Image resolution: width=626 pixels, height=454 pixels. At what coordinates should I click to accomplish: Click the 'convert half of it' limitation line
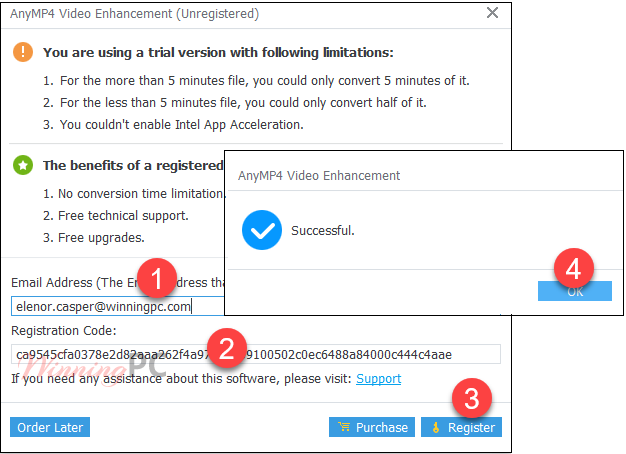235,103
